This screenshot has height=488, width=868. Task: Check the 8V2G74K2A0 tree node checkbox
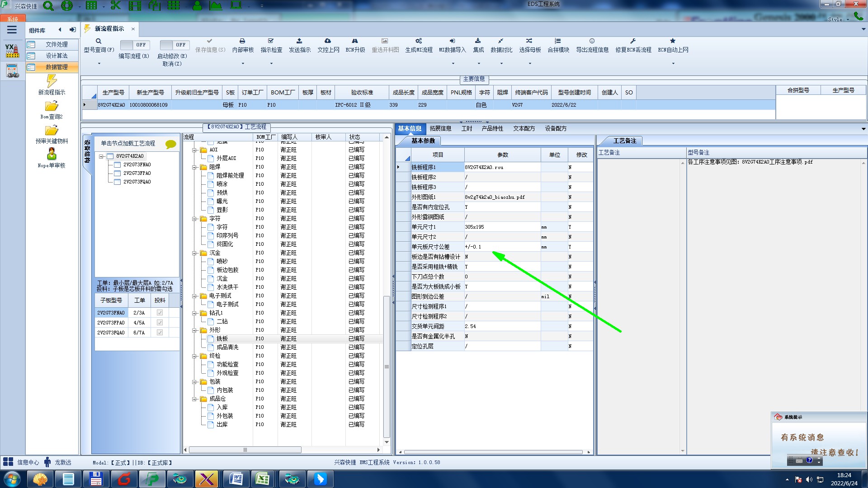(110, 156)
